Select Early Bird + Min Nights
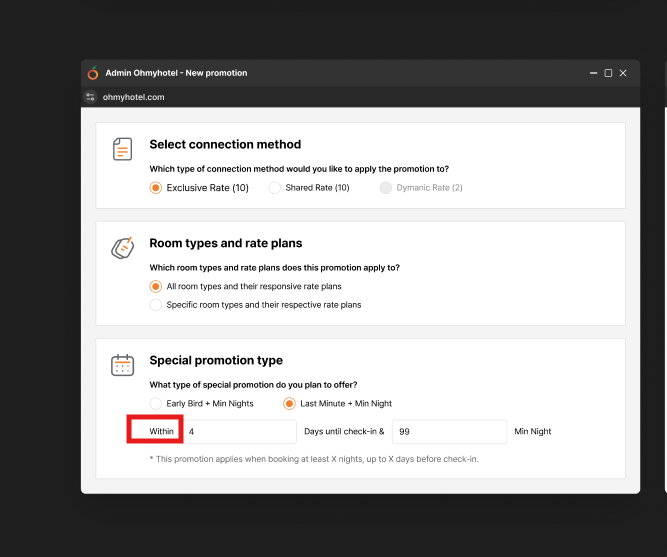The image size is (667, 557). pos(155,404)
